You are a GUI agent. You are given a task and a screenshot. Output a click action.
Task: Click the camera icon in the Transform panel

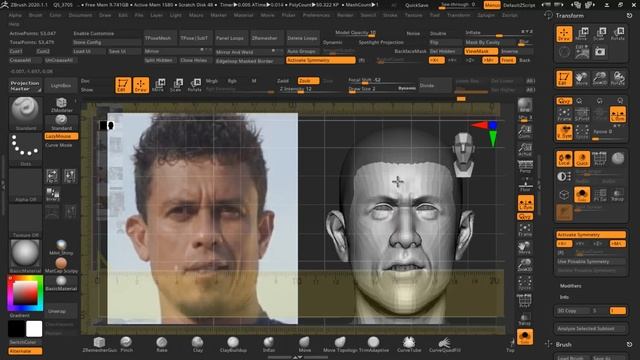(x=600, y=52)
